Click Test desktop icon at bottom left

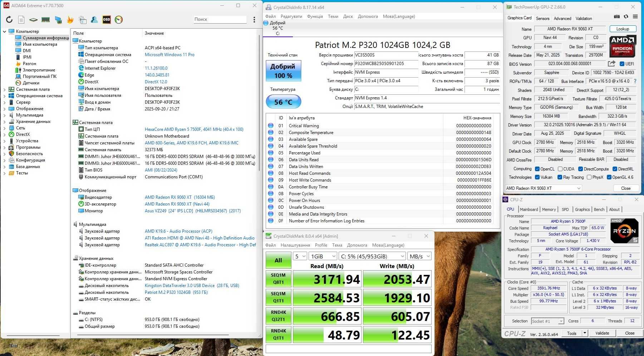(14, 345)
